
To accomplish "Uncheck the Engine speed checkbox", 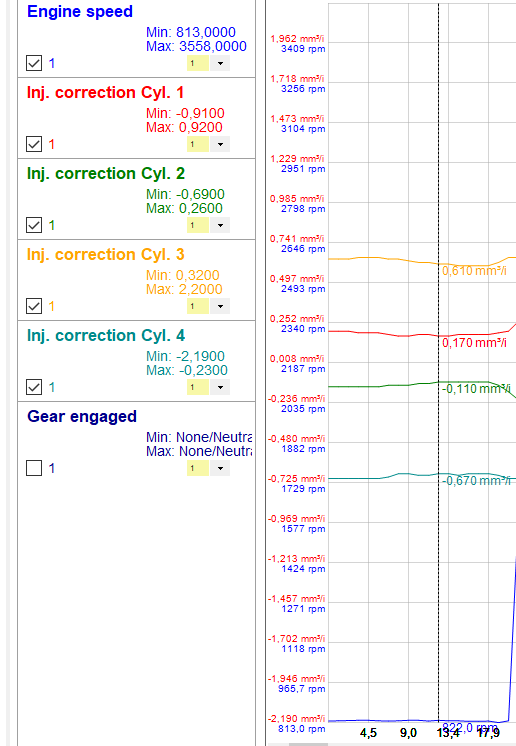I will 34,63.
